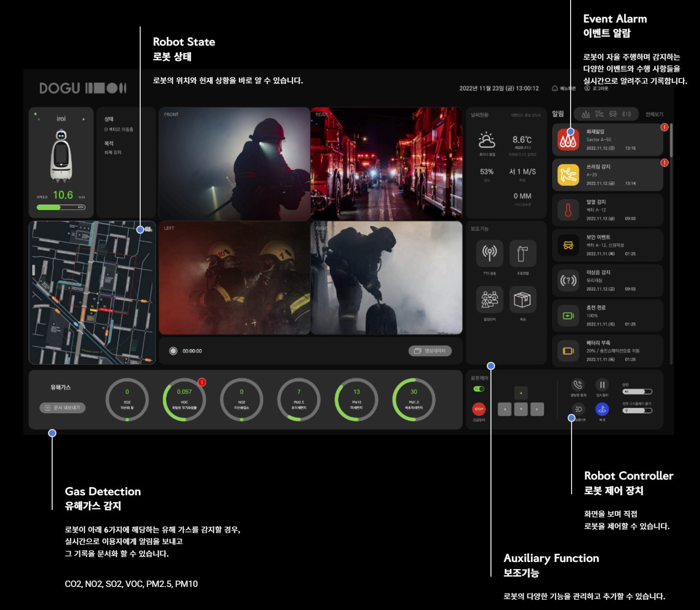Click the fire alarm card warning badge
Screen dimensions: 700x610
tap(664, 127)
